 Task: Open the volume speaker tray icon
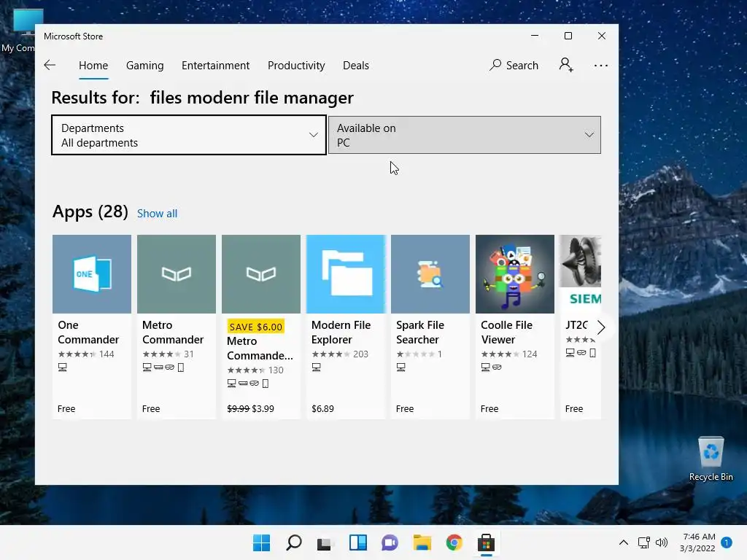pos(661,542)
